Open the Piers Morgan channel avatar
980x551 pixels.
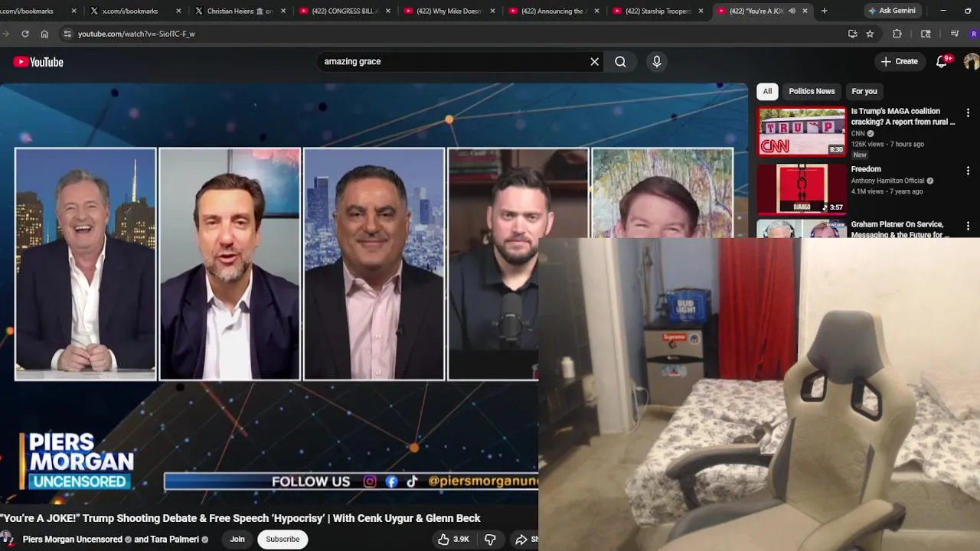pos(6,540)
